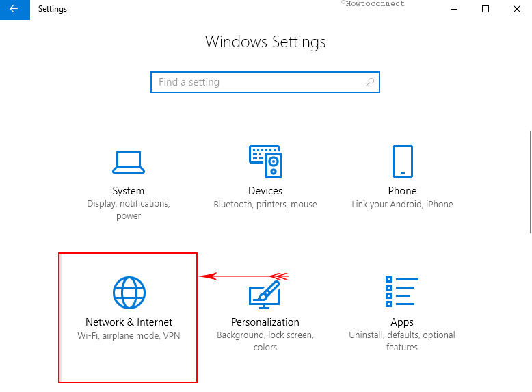Image resolution: width=532 pixels, height=392 pixels.
Task: Open Phone via its title text
Action: pos(402,191)
